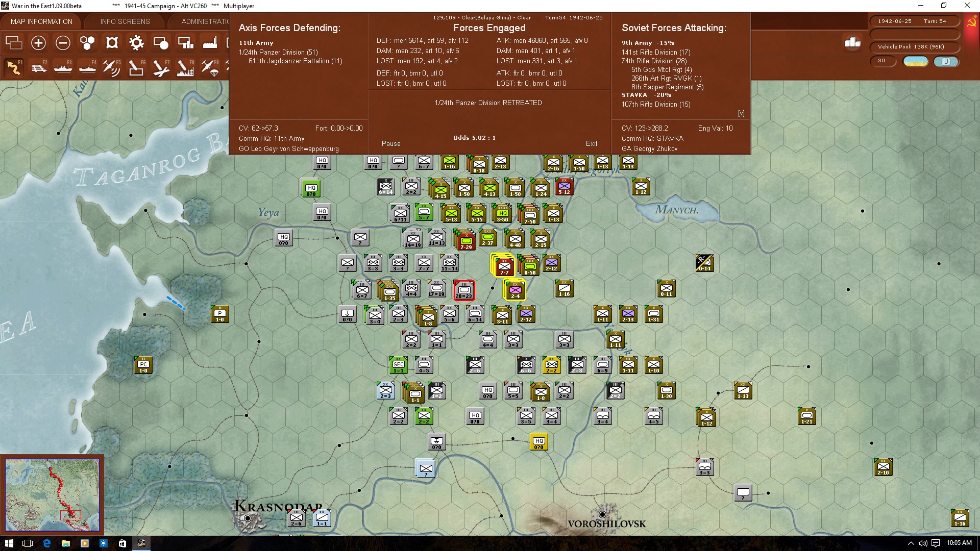Click Exit in combat report
980x551 pixels.
point(592,144)
